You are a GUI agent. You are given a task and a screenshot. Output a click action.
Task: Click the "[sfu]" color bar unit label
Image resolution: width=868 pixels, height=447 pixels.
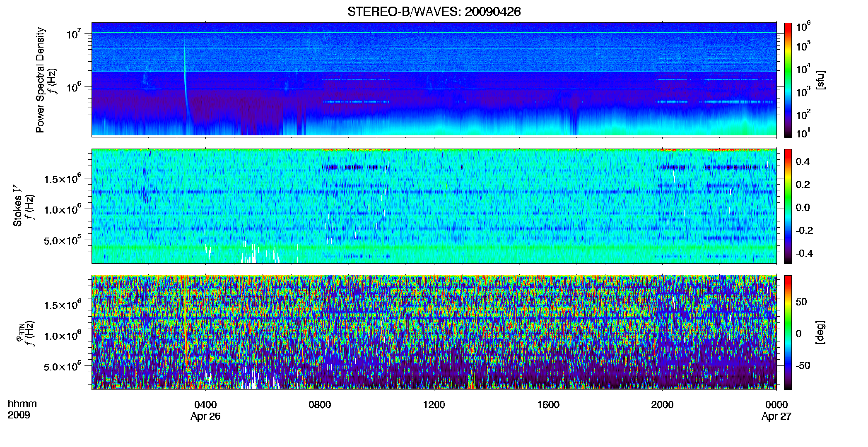pyautogui.click(x=820, y=80)
